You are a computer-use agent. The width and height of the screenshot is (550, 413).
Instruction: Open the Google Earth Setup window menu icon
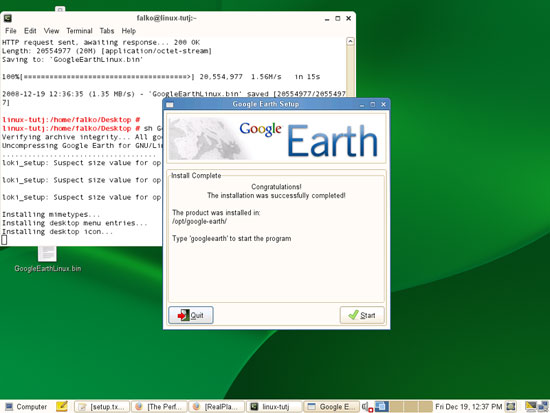[x=170, y=105]
